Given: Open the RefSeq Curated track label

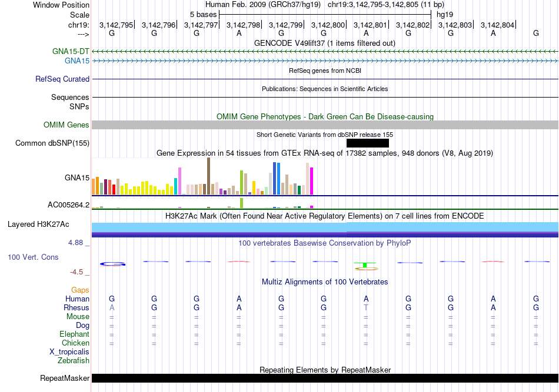Looking at the screenshot, I should pos(62,79).
